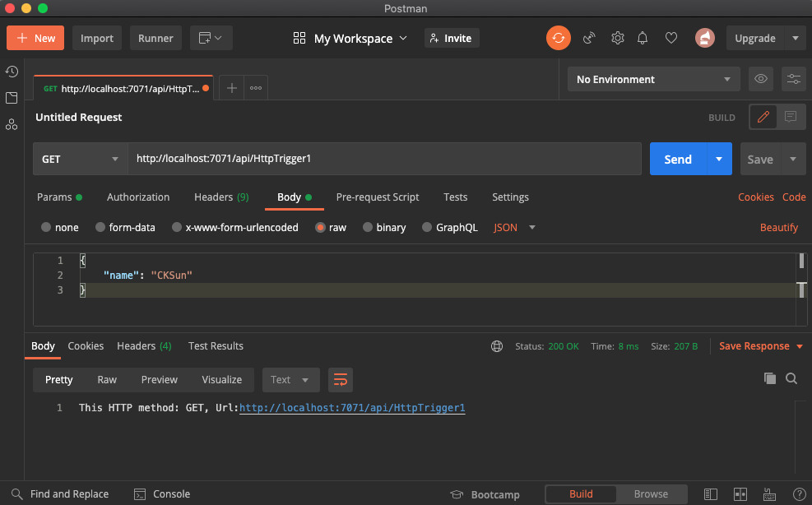Click the request URL input field
Viewport: 812px width, 505px height.
384,159
